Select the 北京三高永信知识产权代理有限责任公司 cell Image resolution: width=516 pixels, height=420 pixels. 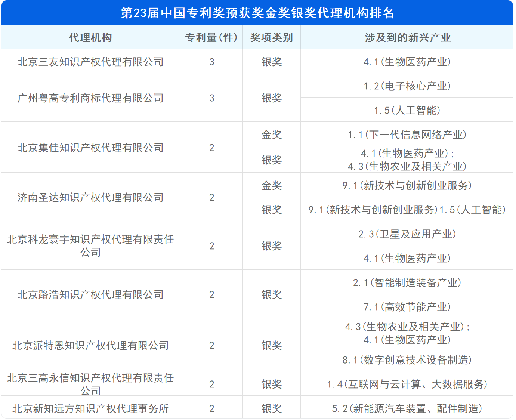pos(91,384)
